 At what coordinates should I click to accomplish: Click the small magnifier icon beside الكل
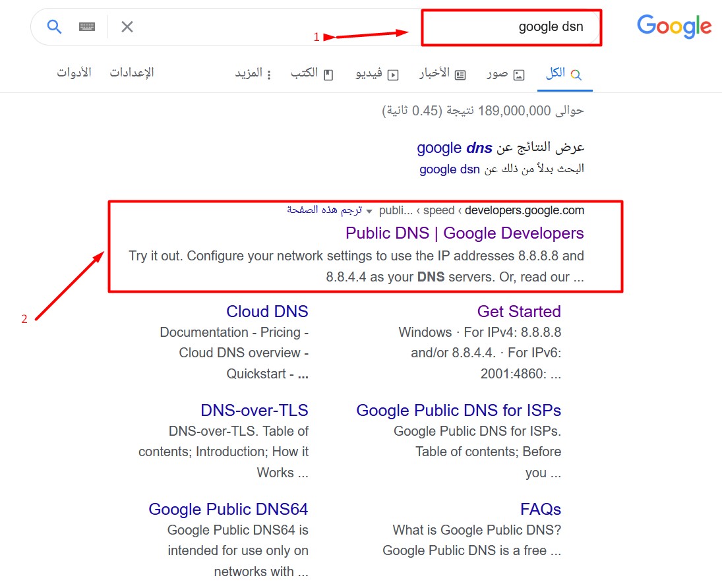(x=576, y=74)
